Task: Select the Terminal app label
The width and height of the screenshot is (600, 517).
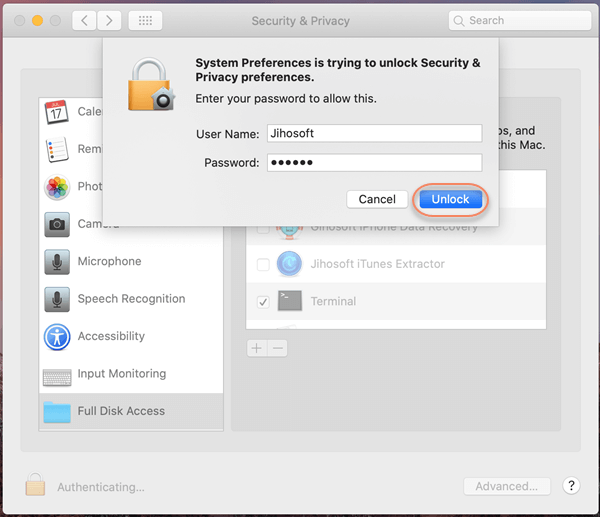Action: click(333, 301)
